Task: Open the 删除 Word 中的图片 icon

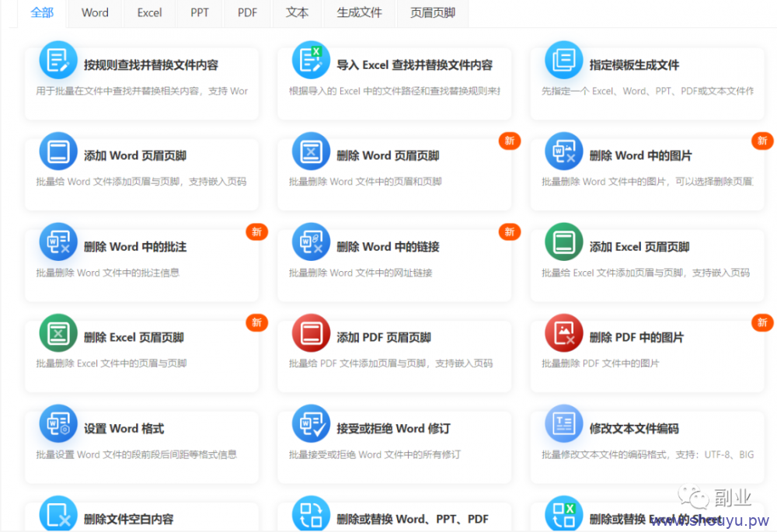Action: (x=563, y=151)
